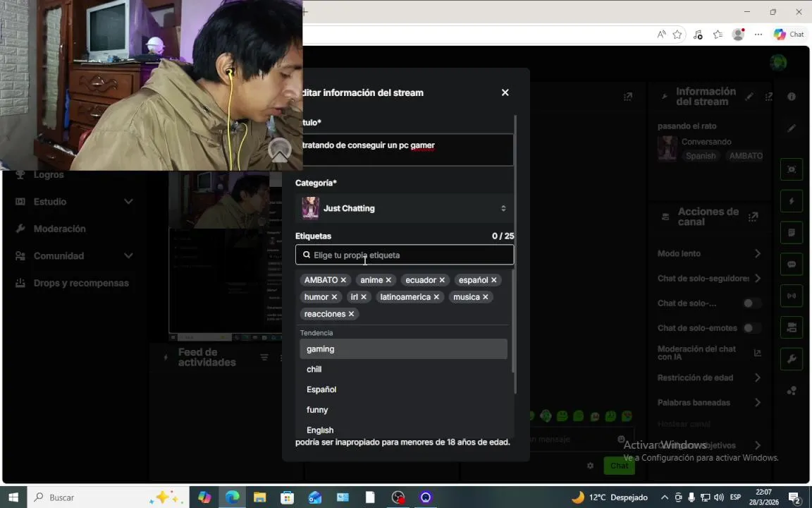812x508 pixels.
Task: Open Edge settings and more menu
Action: 758,34
